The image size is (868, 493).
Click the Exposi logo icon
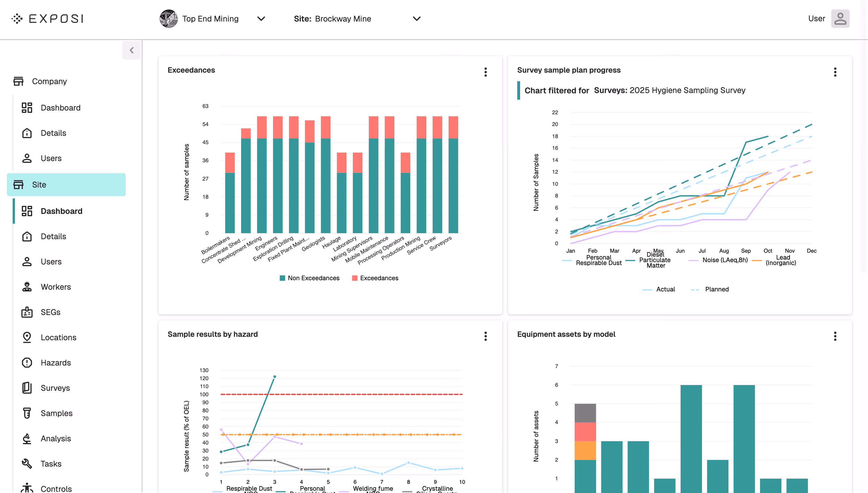point(17,19)
